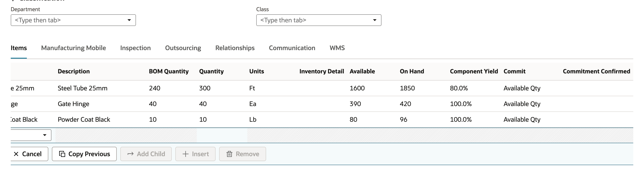Open the Class dropdown arrow
The height and width of the screenshot is (179, 644).
375,20
